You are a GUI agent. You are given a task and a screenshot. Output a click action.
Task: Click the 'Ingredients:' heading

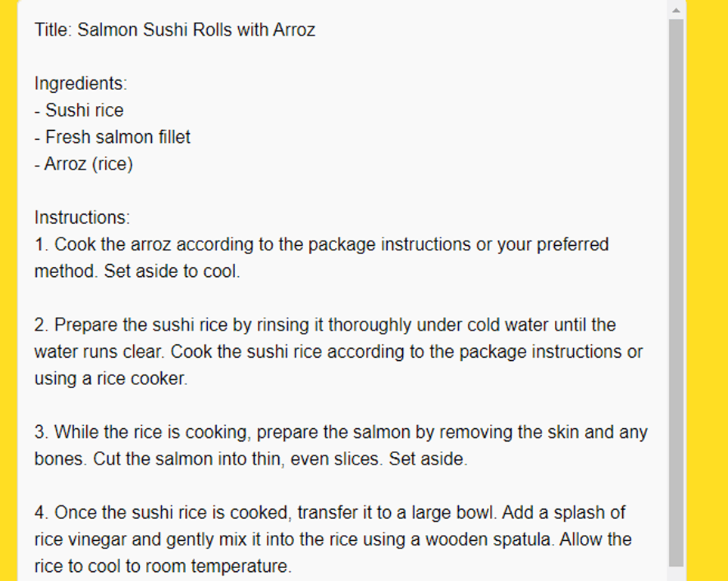(x=80, y=83)
